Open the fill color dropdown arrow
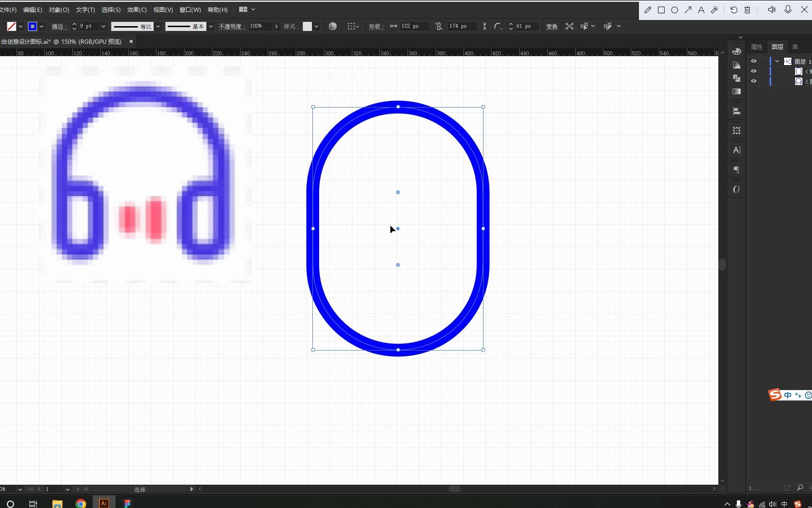 click(20, 27)
